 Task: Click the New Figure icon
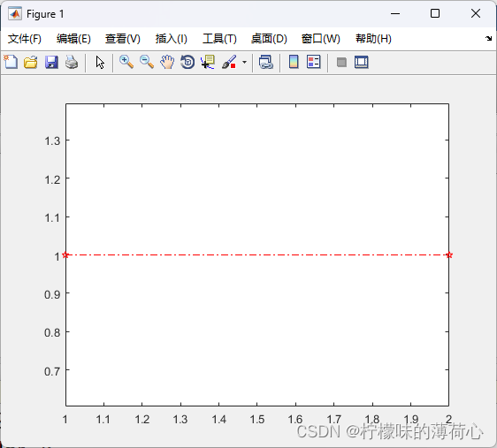(x=11, y=62)
